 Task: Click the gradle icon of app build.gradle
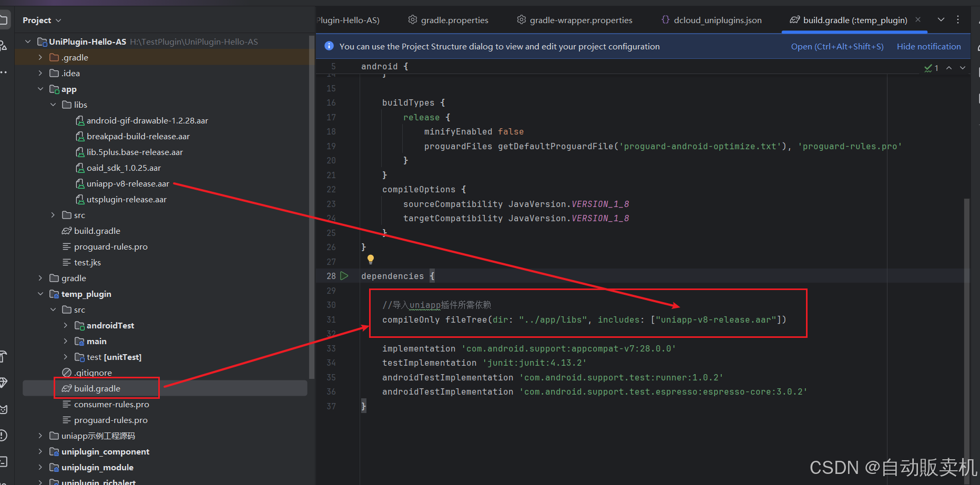(67, 231)
